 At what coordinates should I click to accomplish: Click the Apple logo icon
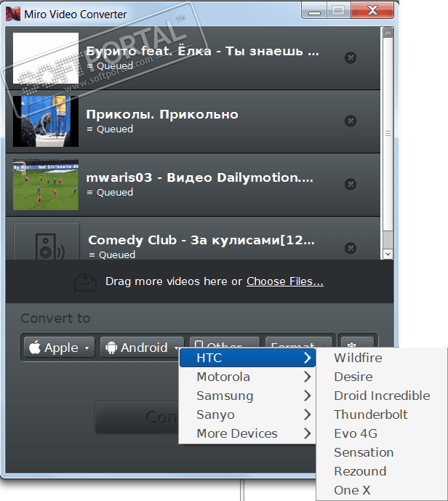pos(35,347)
